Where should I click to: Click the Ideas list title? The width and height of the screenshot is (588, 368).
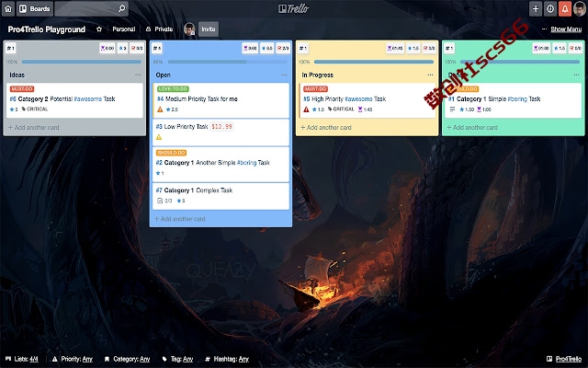click(17, 75)
